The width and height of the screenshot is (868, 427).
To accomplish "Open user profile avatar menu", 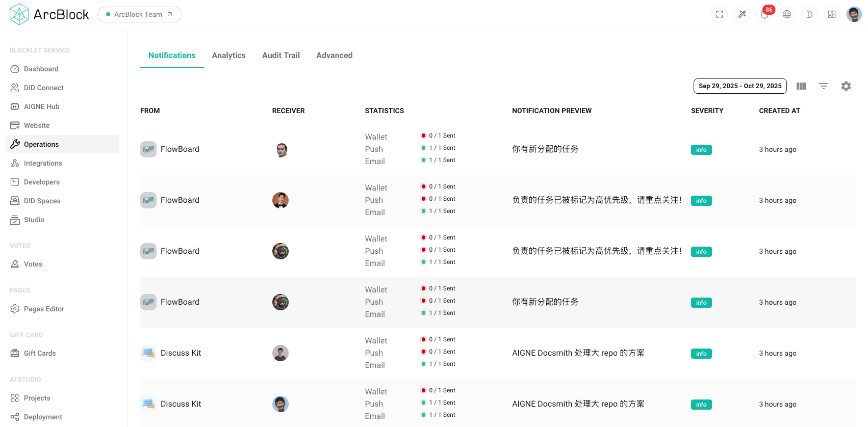I will tap(854, 14).
